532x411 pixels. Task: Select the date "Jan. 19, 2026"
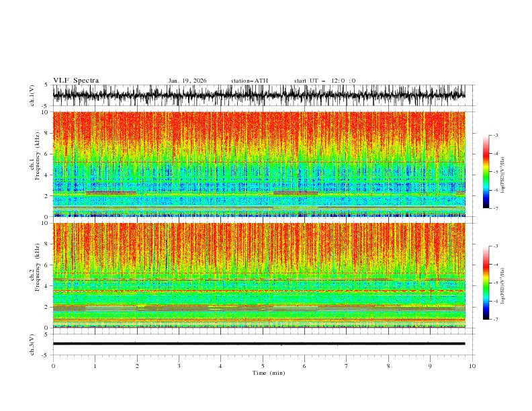[187, 81]
